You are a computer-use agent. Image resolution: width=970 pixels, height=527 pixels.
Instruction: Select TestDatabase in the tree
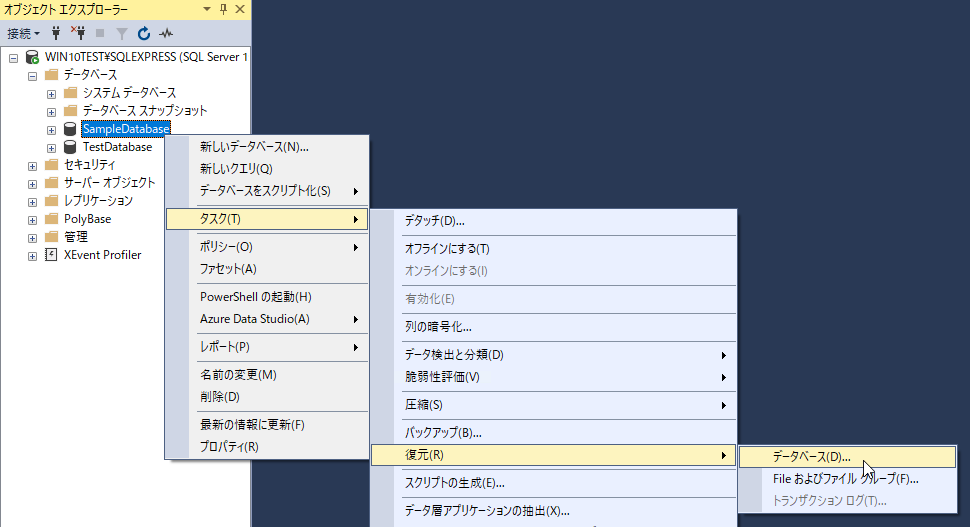tap(118, 147)
